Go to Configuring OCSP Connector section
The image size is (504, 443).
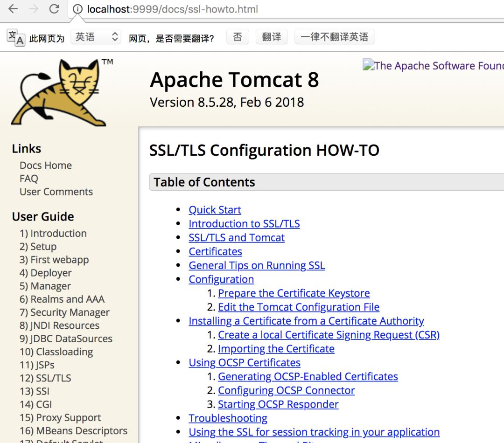click(286, 390)
